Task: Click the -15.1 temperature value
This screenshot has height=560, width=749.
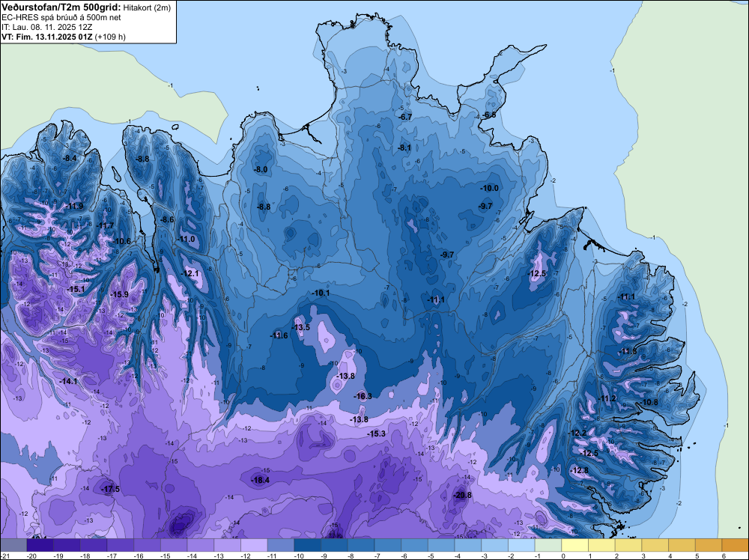Action: pos(76,289)
